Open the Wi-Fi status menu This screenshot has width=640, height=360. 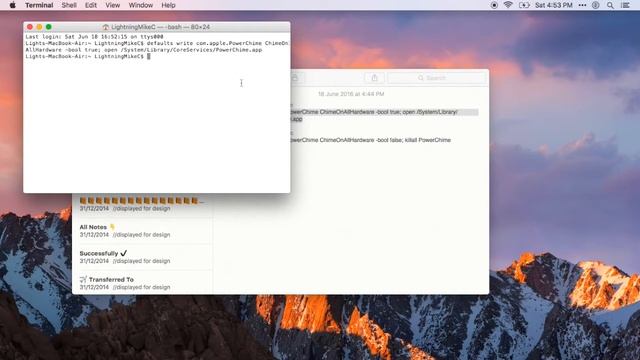tap(508, 5)
